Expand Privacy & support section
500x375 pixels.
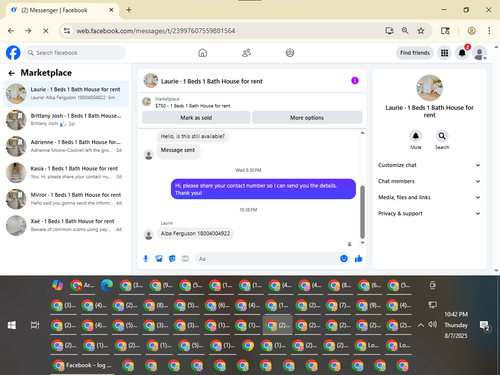429,213
